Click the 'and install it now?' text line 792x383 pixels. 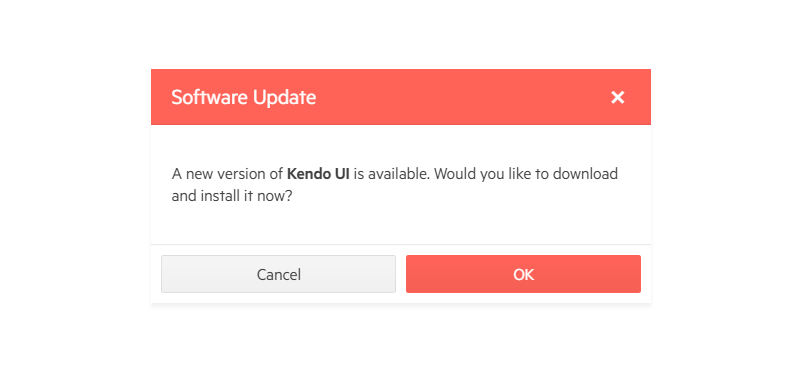point(232,196)
